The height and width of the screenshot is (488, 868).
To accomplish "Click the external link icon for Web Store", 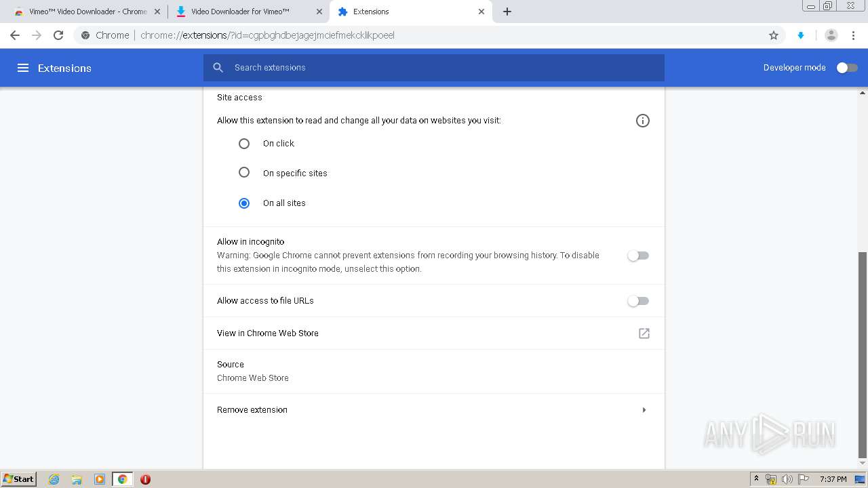I will pos(644,333).
